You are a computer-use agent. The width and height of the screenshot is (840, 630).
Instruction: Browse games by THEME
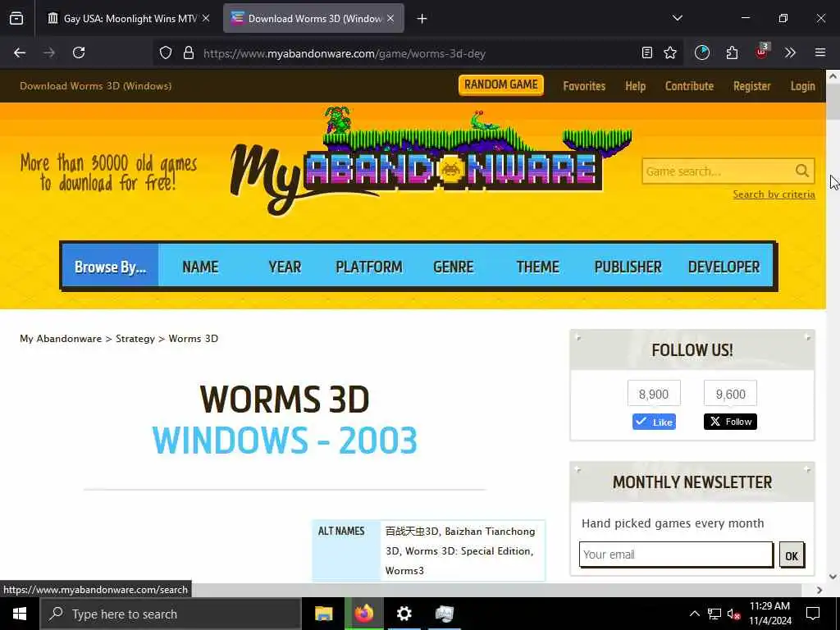[538, 267]
